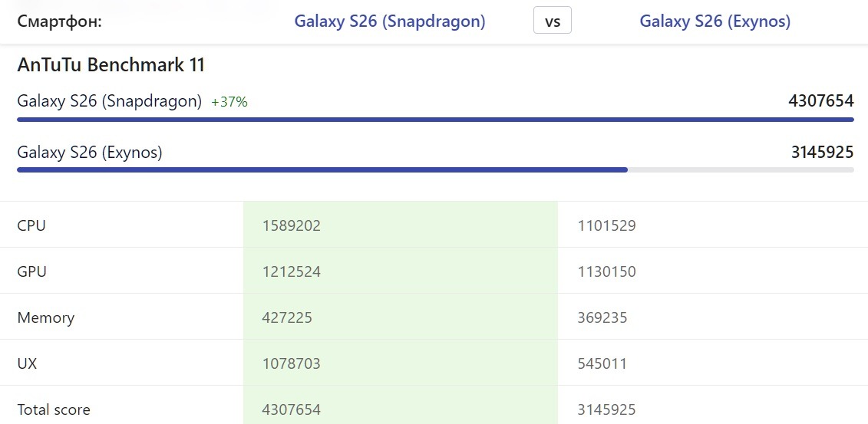Click Exynos Memory value 369235
Image resolution: width=868 pixels, height=424 pixels.
coord(602,318)
